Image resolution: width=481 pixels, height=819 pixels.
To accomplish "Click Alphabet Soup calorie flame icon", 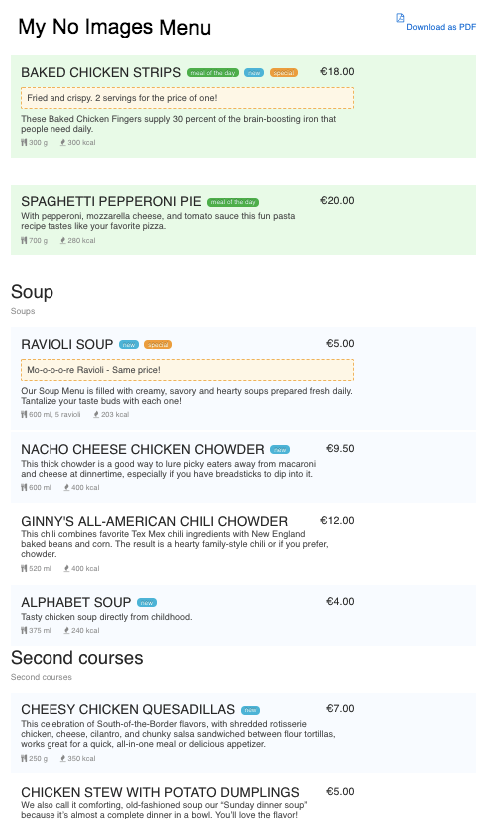I will tap(66, 630).
